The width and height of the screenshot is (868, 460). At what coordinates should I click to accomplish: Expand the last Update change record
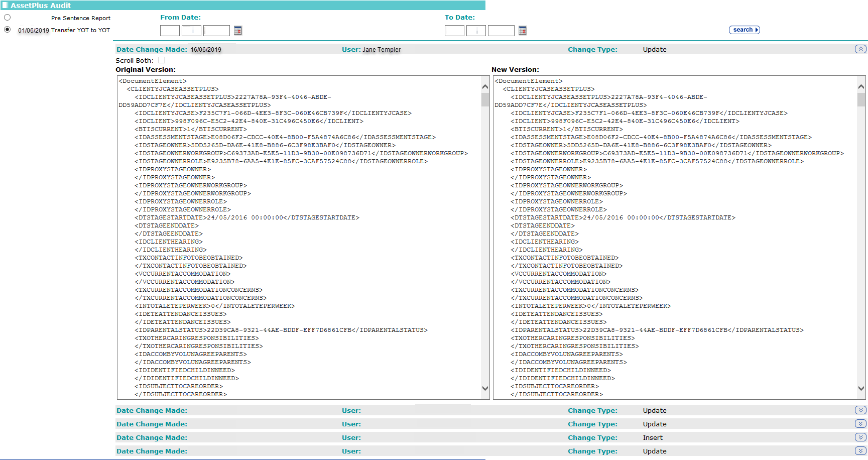pyautogui.click(x=860, y=451)
